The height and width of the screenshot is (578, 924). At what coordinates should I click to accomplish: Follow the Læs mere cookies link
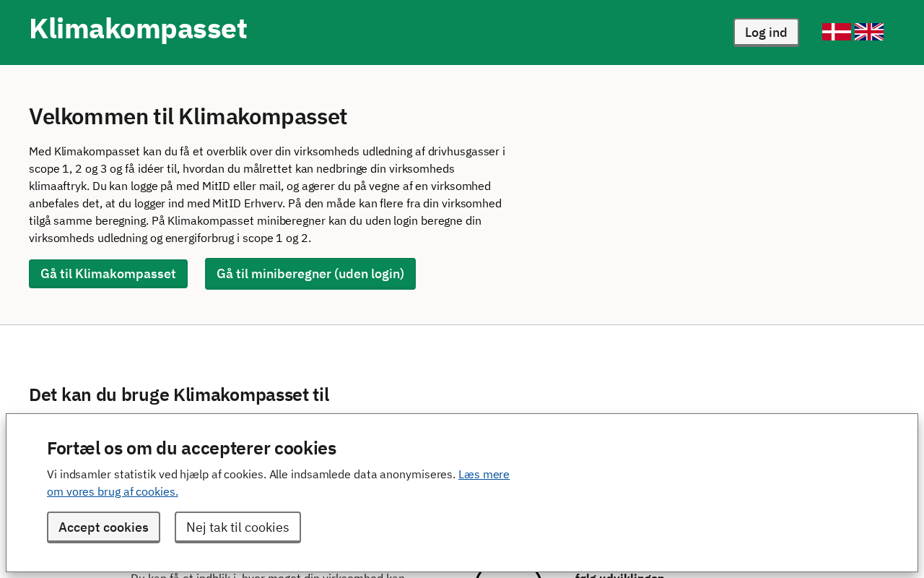[x=484, y=475]
